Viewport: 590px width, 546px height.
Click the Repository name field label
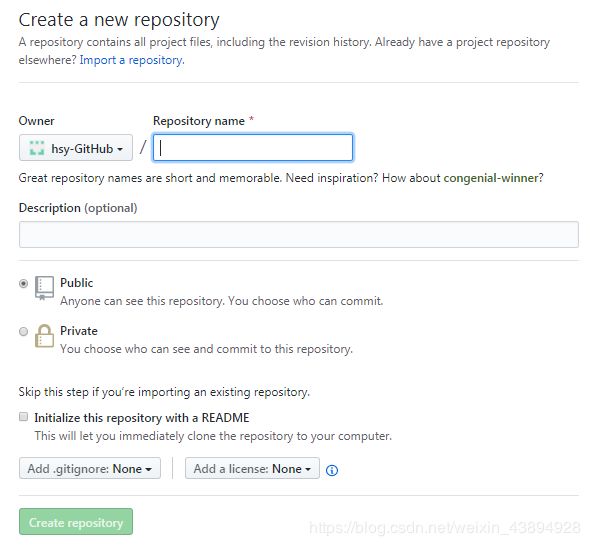point(199,121)
